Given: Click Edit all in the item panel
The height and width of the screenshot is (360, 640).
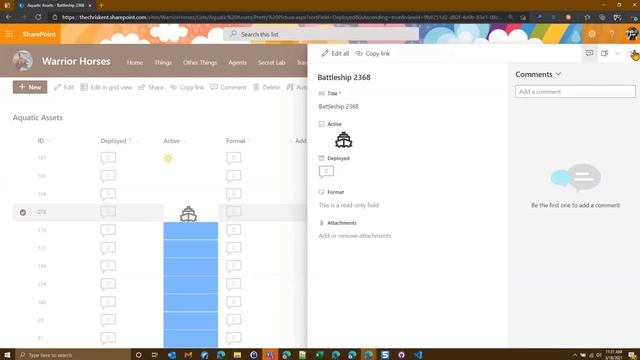Looking at the screenshot, I should pos(335,53).
